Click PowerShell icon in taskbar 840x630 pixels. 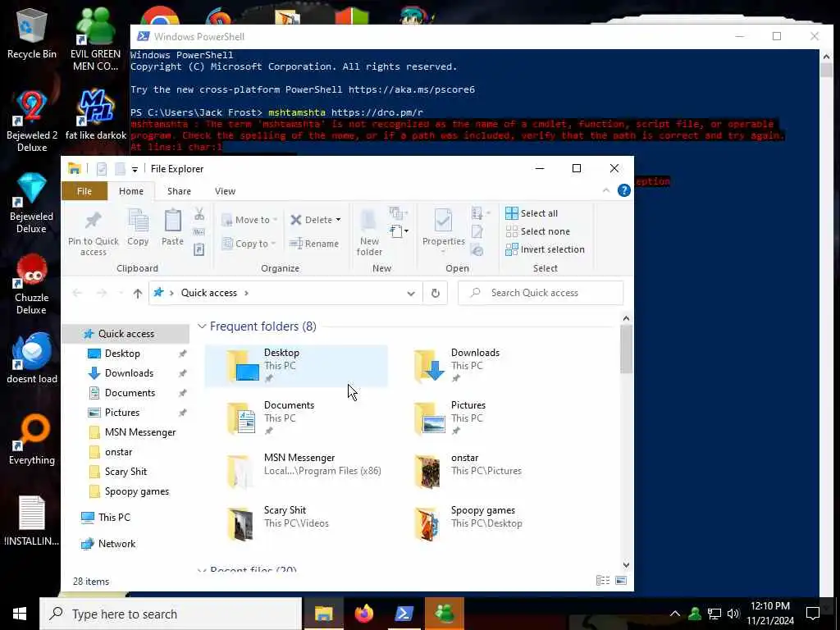(404, 614)
